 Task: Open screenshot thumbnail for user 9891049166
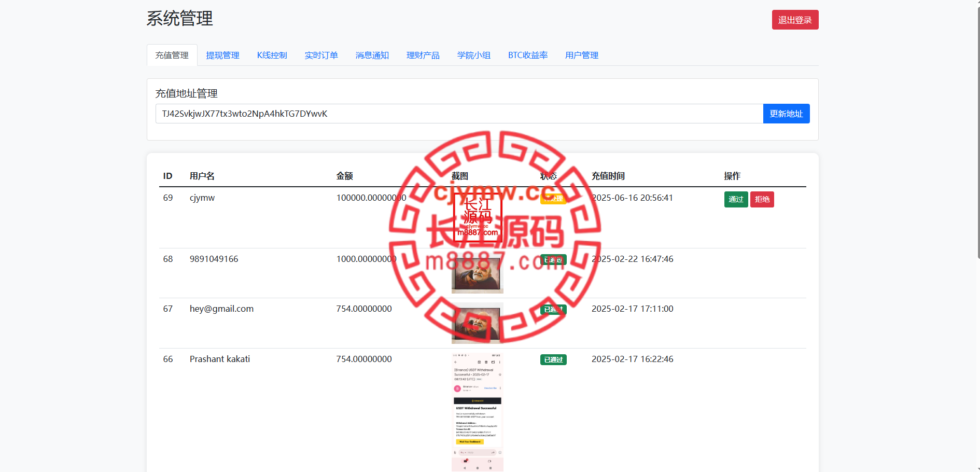[478, 273]
